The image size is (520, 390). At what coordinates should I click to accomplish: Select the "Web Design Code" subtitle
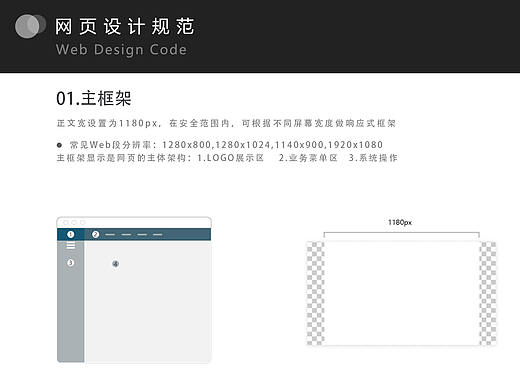121,50
